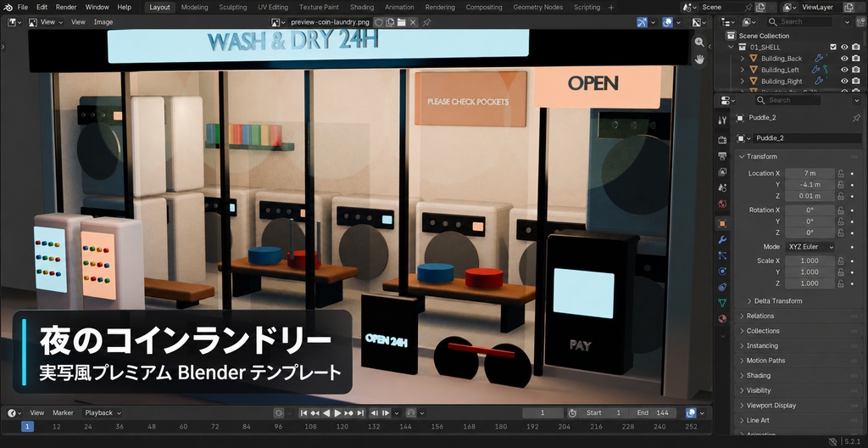The width and height of the screenshot is (868, 448).
Task: Disable Building_Back in renders camera icon
Action: tap(856, 59)
